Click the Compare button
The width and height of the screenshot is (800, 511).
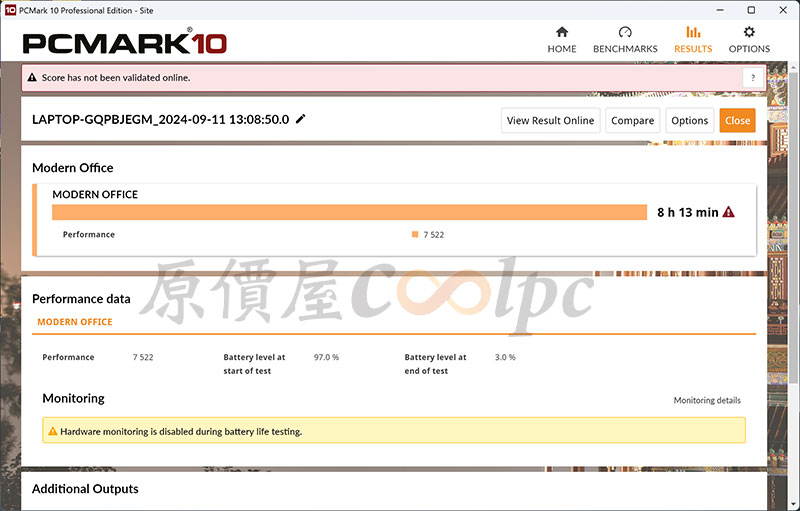click(x=632, y=120)
